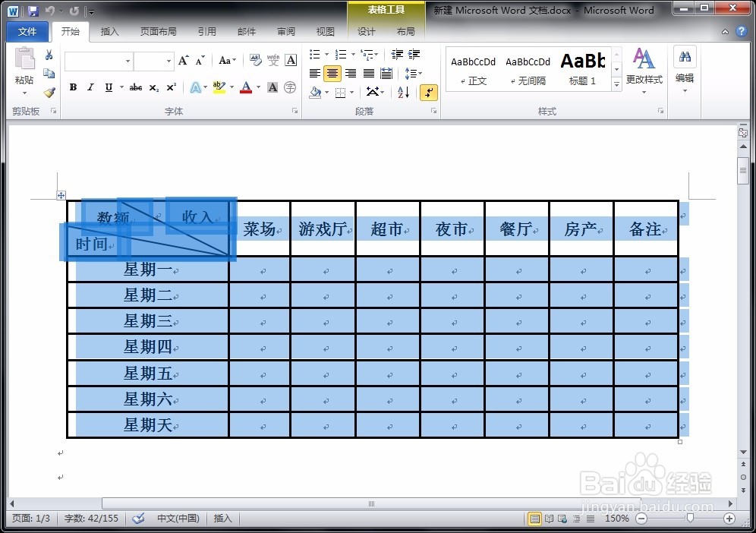Apply Character Shading icon
The height and width of the screenshot is (533, 756).
coord(272,87)
